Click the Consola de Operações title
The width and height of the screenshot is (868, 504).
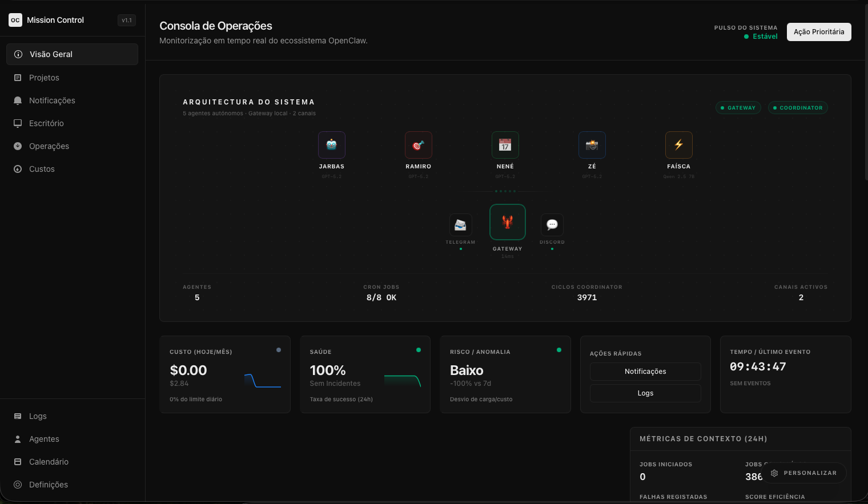click(216, 26)
